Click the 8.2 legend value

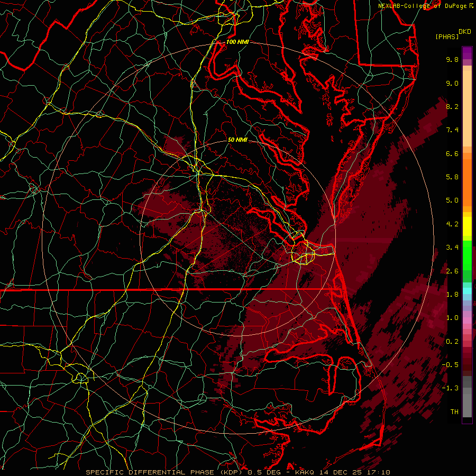point(452,106)
